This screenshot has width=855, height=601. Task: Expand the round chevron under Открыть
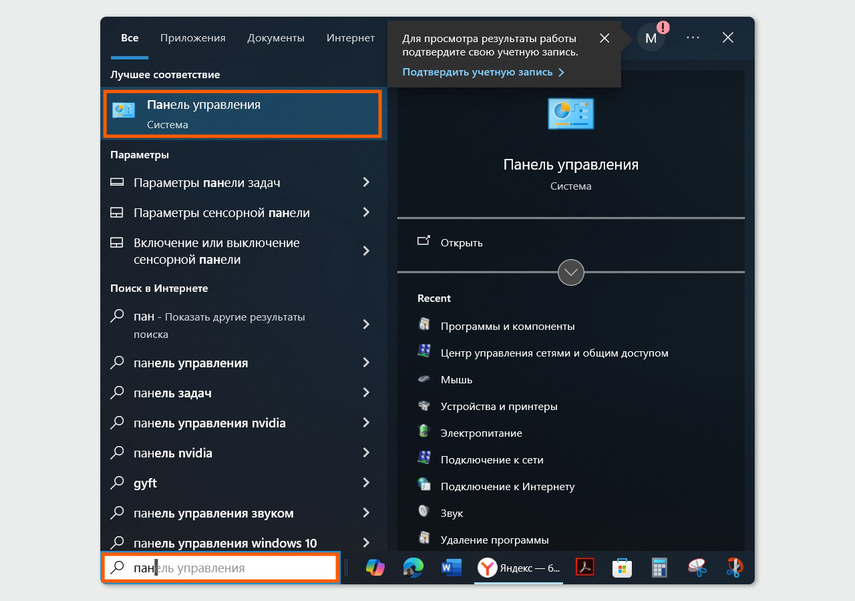pyautogui.click(x=570, y=272)
